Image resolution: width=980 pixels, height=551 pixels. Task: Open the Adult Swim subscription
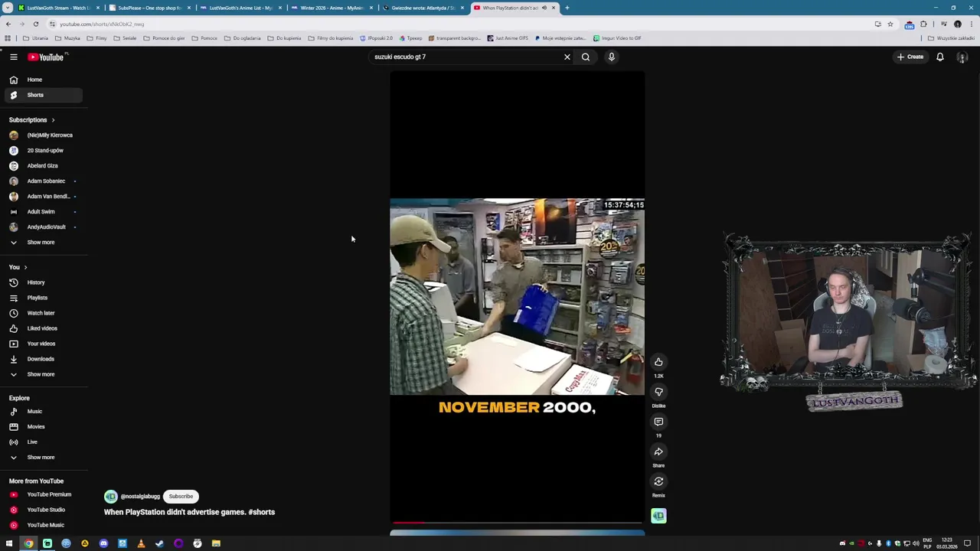point(43,212)
